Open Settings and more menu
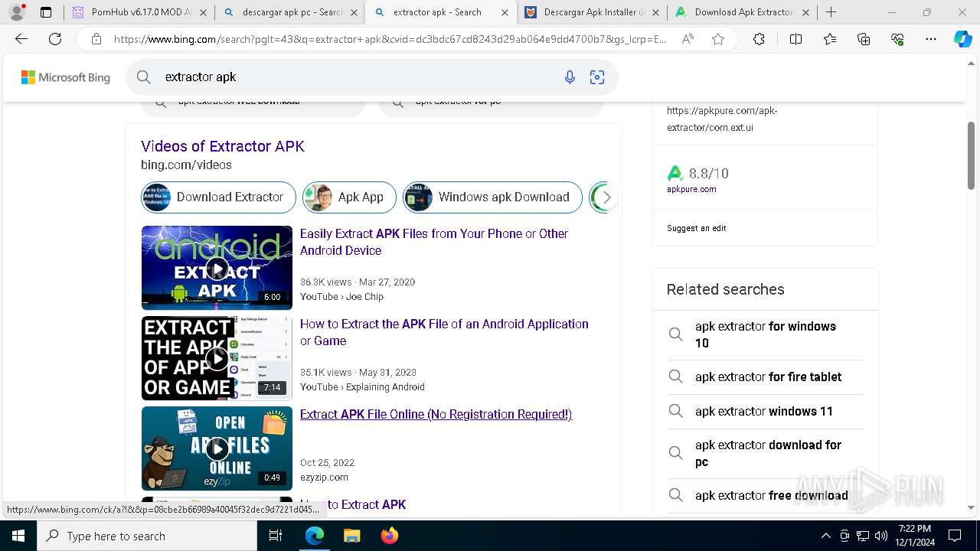This screenshot has width=980, height=551. [931, 39]
